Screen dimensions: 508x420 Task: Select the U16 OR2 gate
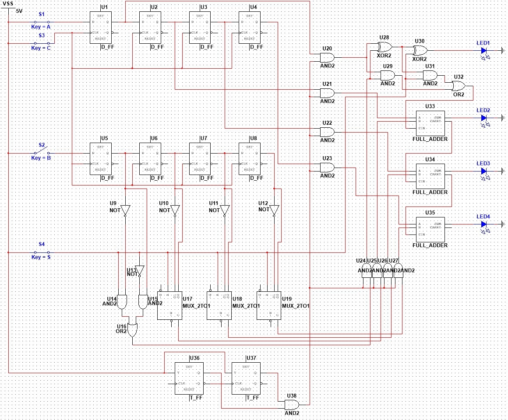pyautogui.click(x=133, y=330)
